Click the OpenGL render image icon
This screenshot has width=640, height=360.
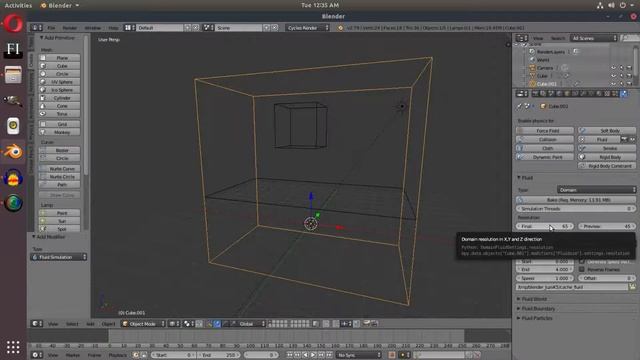click(367, 324)
